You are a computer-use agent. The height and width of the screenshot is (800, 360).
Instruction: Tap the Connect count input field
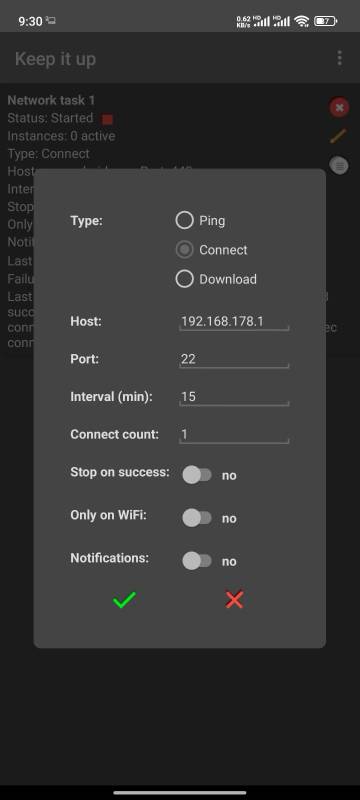click(x=234, y=435)
